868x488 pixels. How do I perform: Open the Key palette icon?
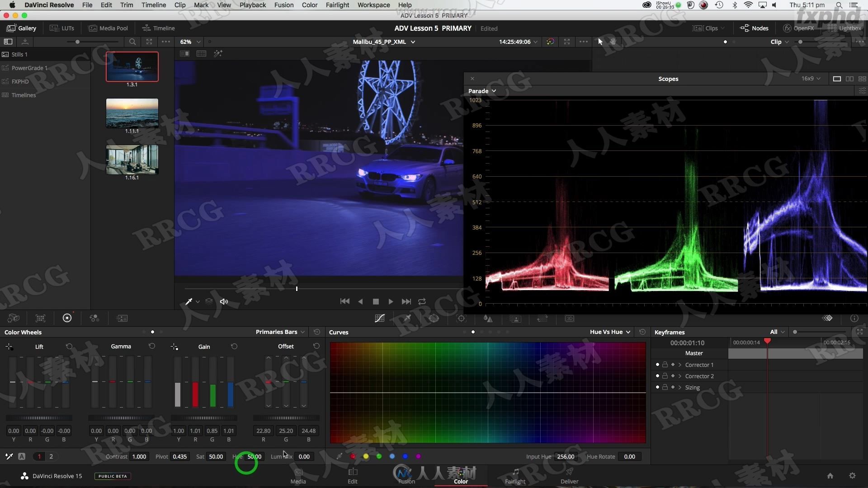click(x=515, y=318)
